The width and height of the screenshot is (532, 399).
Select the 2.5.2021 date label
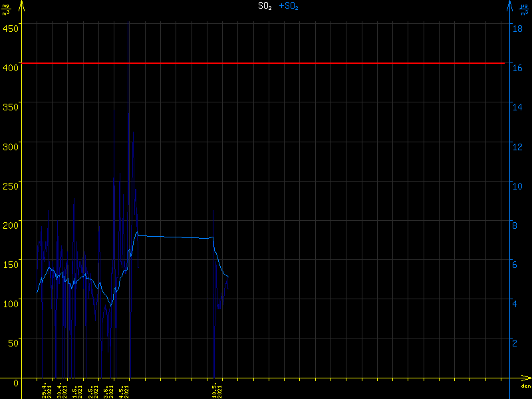[93, 390]
